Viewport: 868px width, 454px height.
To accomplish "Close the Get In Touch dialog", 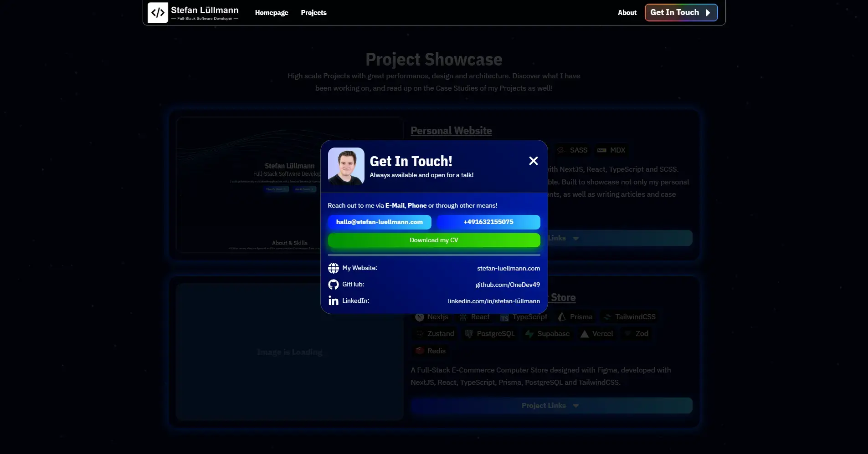I will (x=533, y=161).
